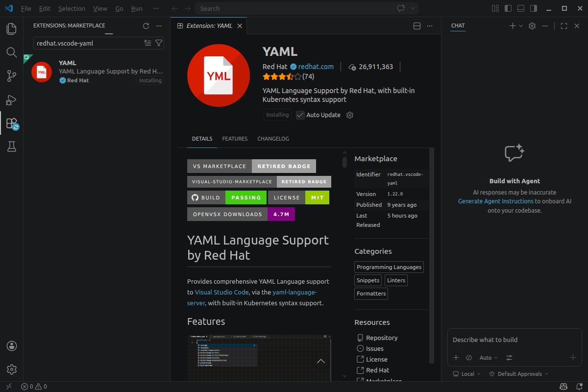The height and width of the screenshot is (392, 588).
Task: Click the Snippets category button
Action: (368, 280)
